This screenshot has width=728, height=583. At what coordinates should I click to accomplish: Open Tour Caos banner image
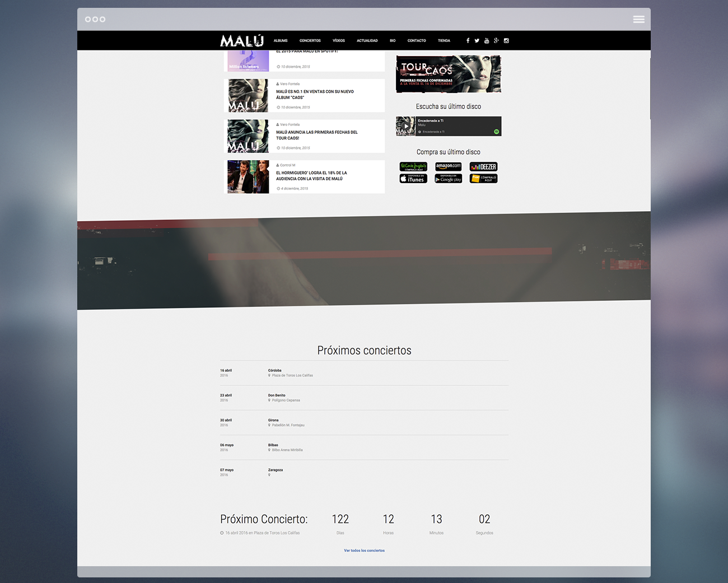click(449, 74)
